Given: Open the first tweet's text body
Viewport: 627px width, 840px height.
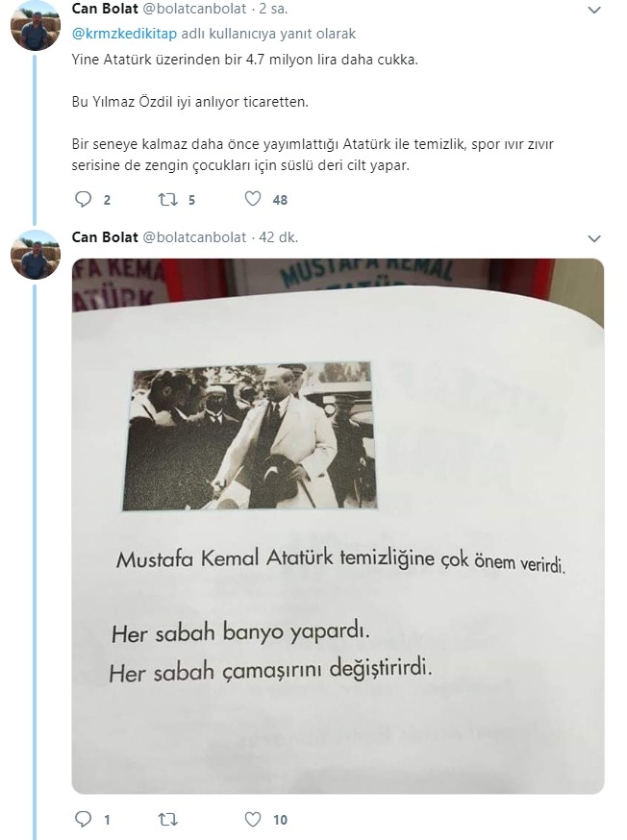Looking at the screenshot, I should 313,111.
